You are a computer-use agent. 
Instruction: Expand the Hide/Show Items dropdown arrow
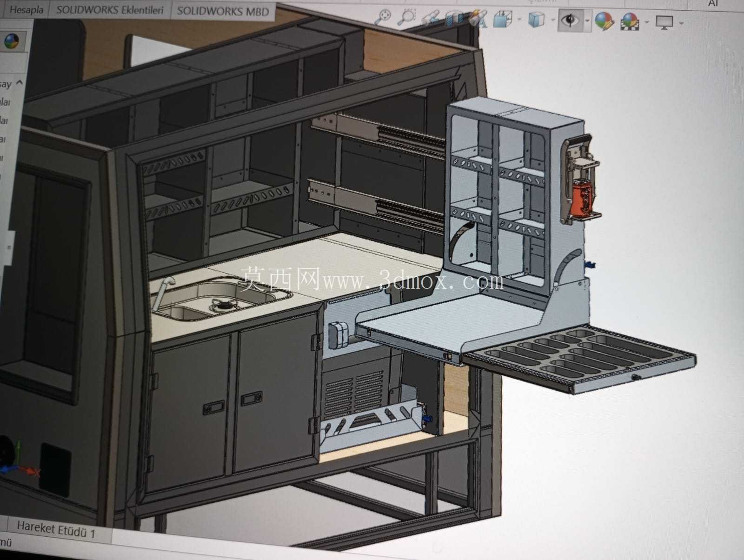pos(587,21)
